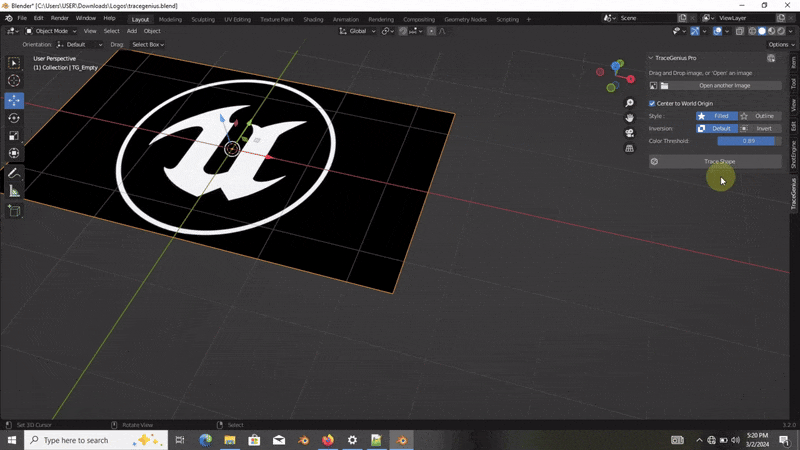Open the Render menu

point(59,18)
